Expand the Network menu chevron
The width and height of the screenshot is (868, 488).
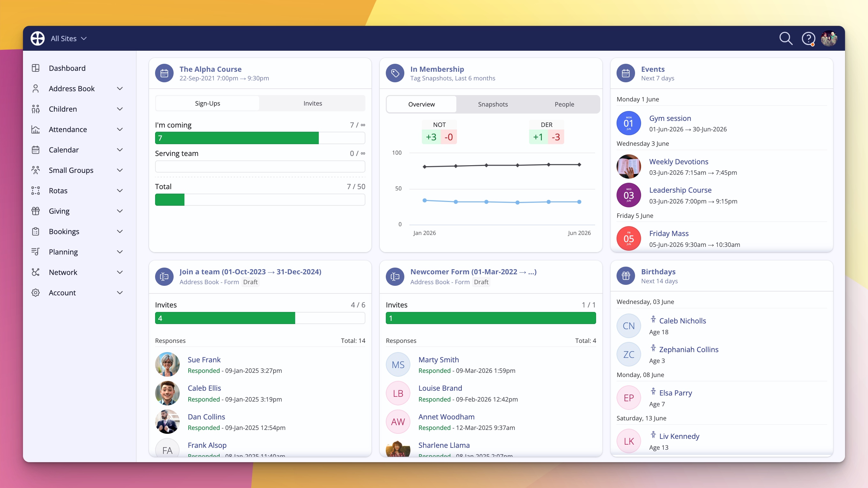coord(120,272)
